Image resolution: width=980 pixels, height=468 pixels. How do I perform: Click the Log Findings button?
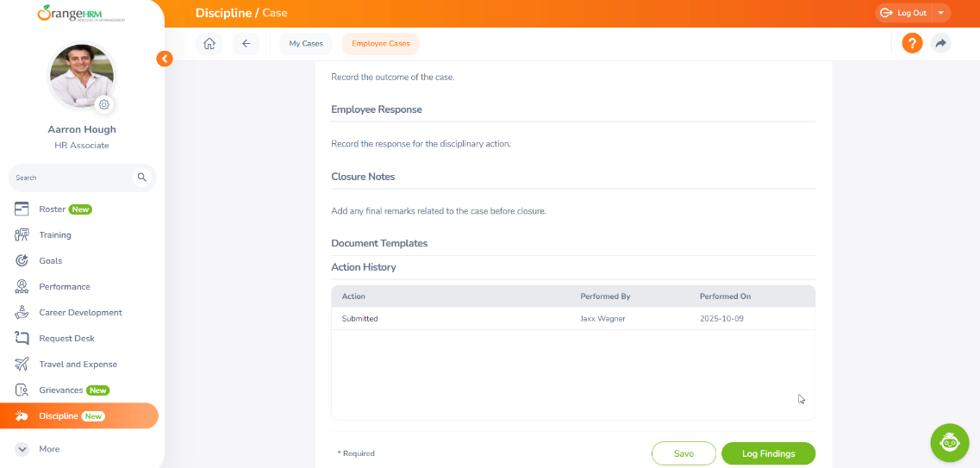tap(767, 453)
